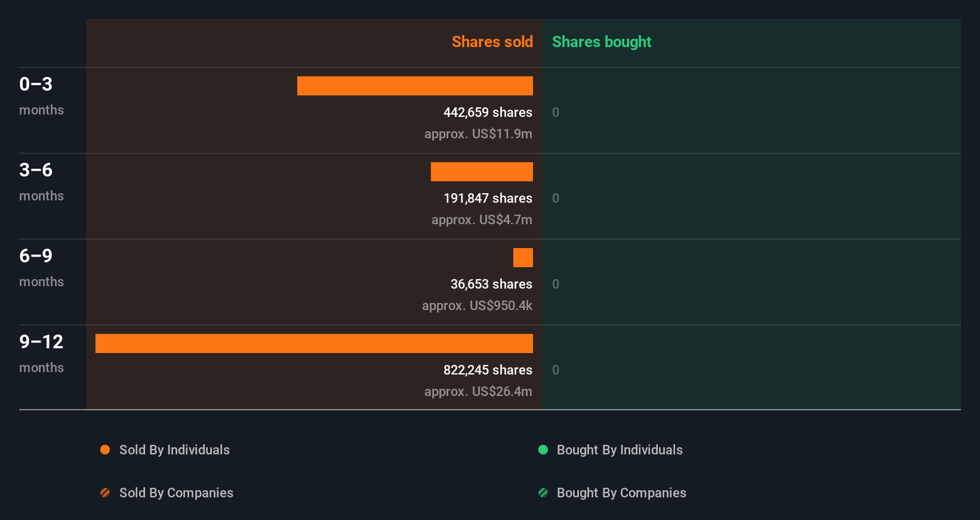Image resolution: width=980 pixels, height=520 pixels.
Task: Click the 3–6 months orange sold bar
Action: 482,172
